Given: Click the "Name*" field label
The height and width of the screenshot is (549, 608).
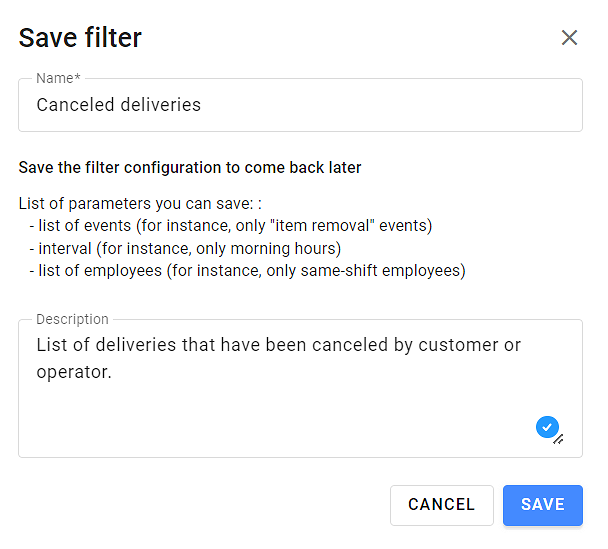Looking at the screenshot, I should pos(58,78).
